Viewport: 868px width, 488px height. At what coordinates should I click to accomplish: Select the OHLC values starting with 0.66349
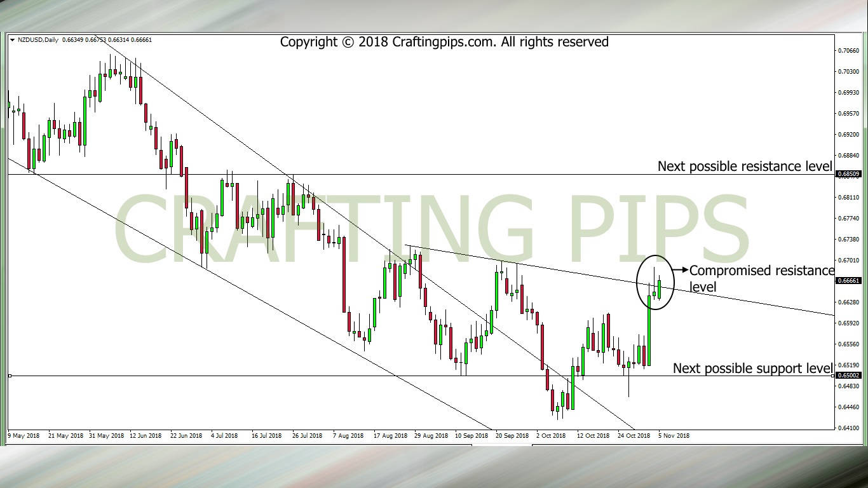coord(107,40)
